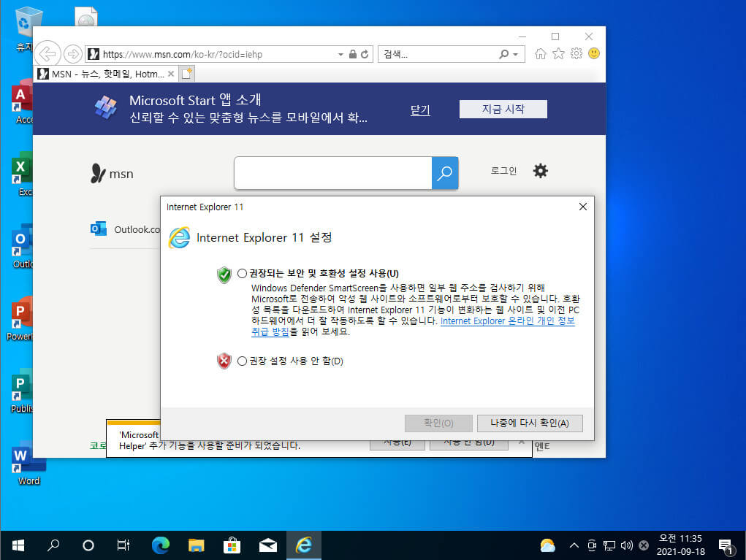Click 닫기 link in Microsoft Start banner
The width and height of the screenshot is (746, 560).
(420, 110)
